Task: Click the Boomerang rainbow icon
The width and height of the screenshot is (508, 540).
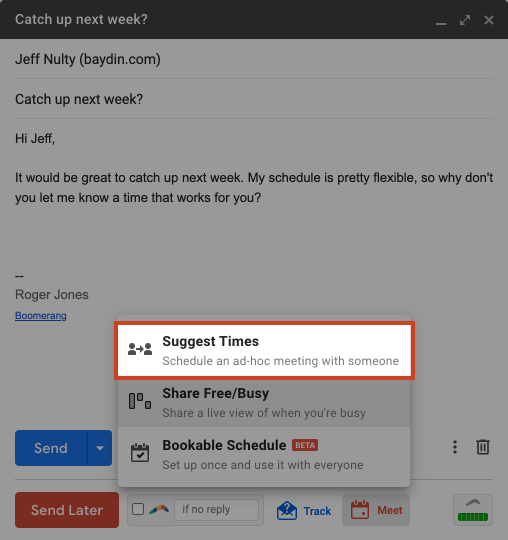Action: tap(159, 509)
